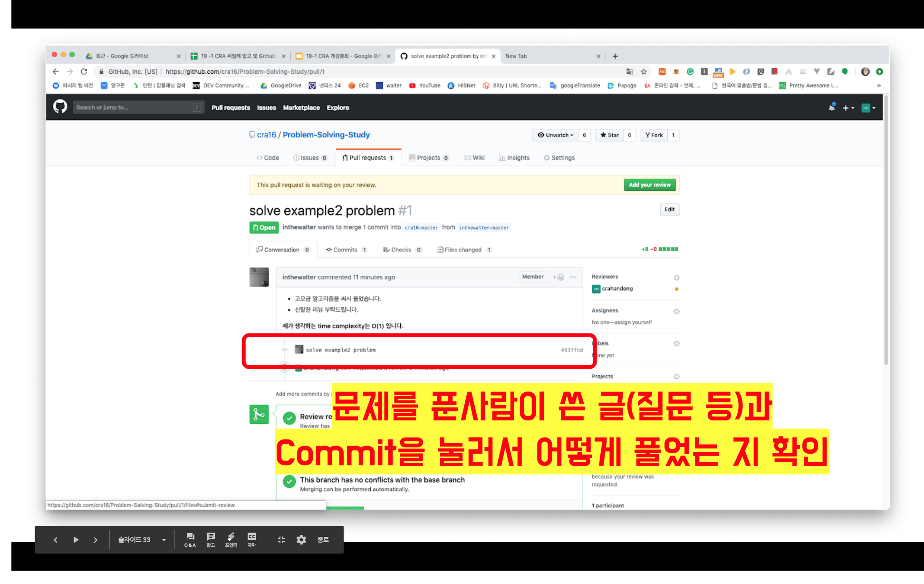The width and height of the screenshot is (924, 584).
Task: Click the Add your review button
Action: (649, 185)
